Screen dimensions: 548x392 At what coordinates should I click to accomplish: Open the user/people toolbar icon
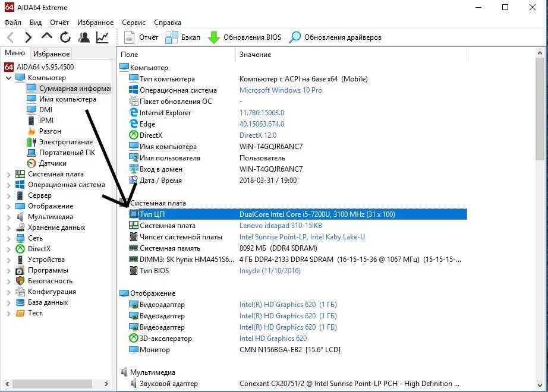84,37
